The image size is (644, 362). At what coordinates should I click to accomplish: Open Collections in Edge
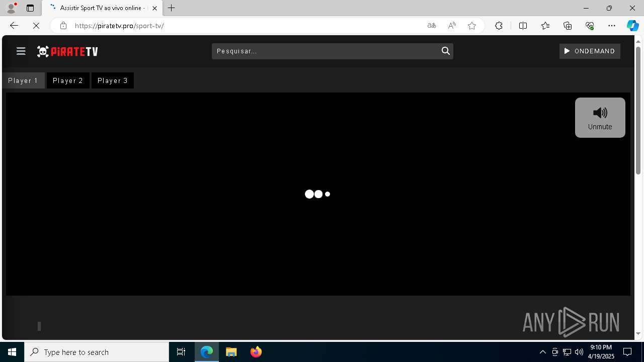(x=568, y=26)
